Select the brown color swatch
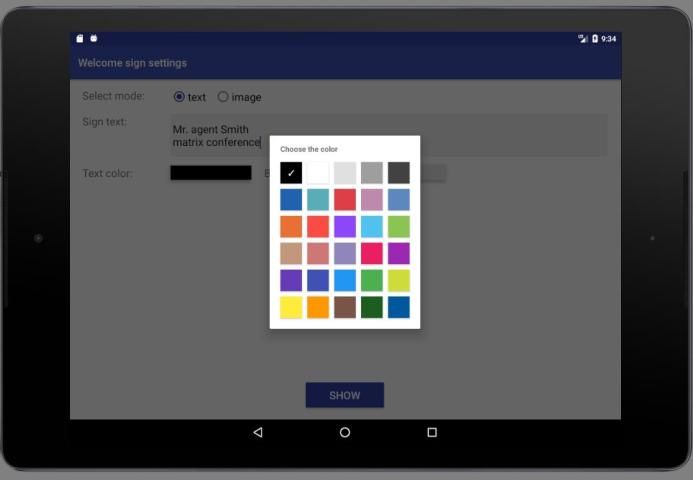This screenshot has width=693, height=480. tap(345, 308)
